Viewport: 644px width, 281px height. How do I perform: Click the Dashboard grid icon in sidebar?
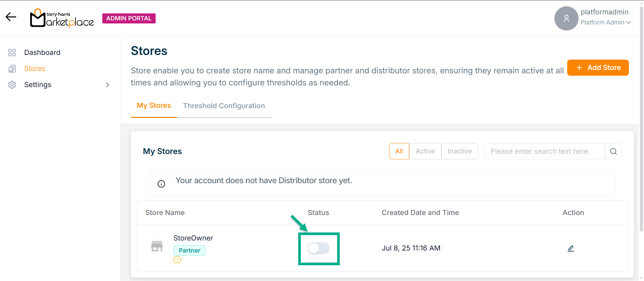point(12,53)
